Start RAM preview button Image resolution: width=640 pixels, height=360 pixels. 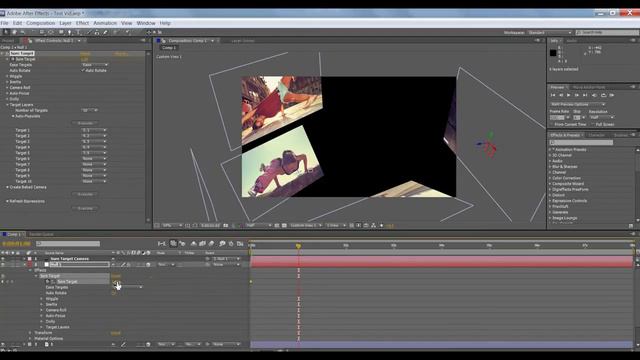click(x=612, y=95)
